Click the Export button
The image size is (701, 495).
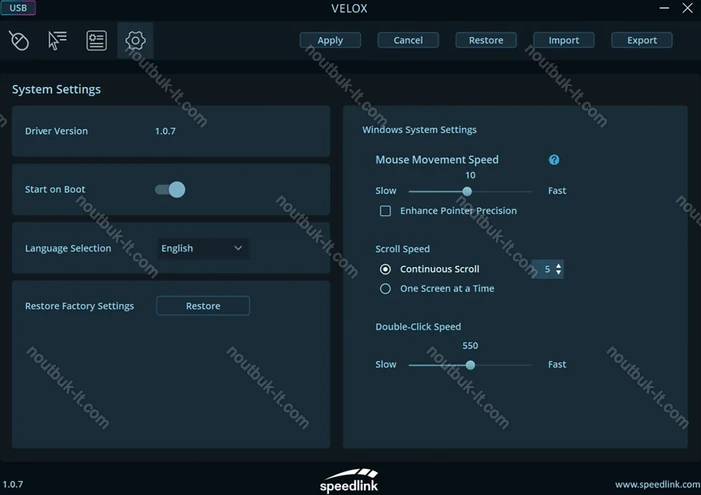[x=642, y=41]
